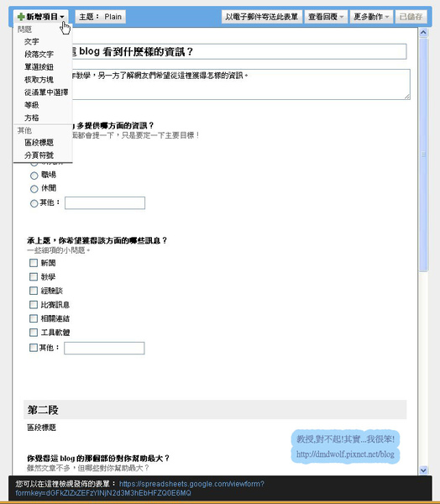Select the 職場 radio button
This screenshot has height=504, width=440.
pyautogui.click(x=34, y=176)
